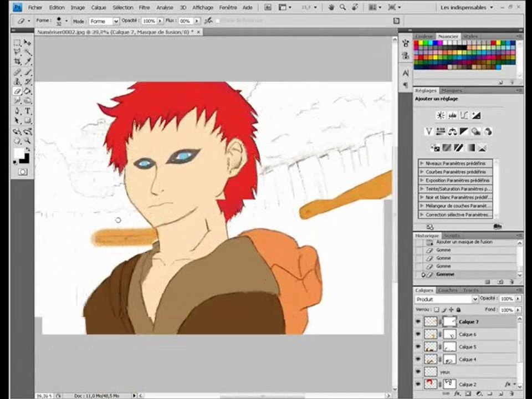The height and width of the screenshot is (399, 532).
Task: Switch to the Couches tab
Action: (x=448, y=290)
